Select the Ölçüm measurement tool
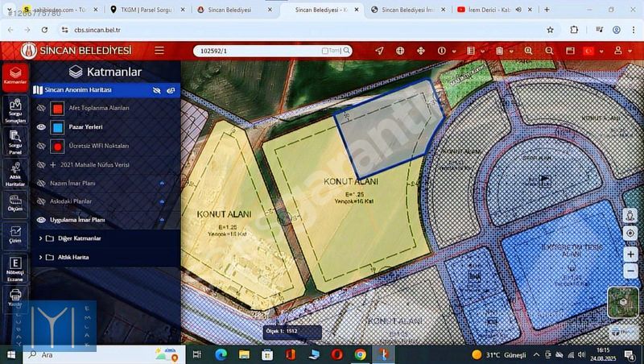This screenshot has height=364, width=644. [15, 202]
